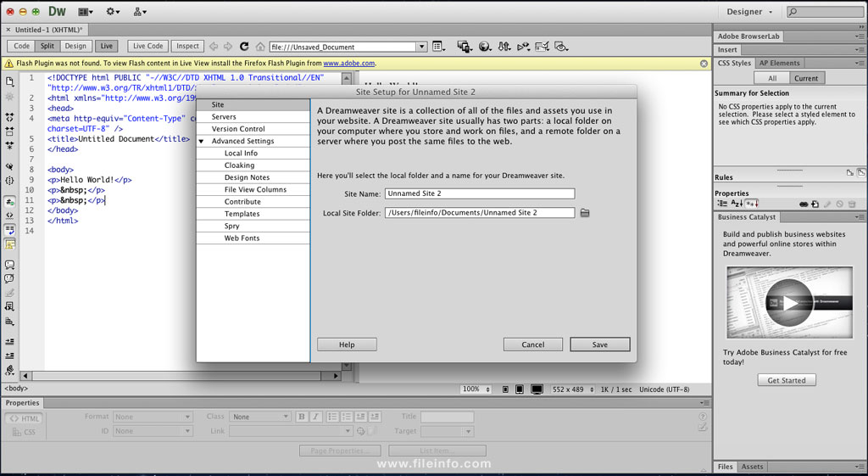
Task: Click the horizontal scrollbar of code view
Action: (181, 376)
